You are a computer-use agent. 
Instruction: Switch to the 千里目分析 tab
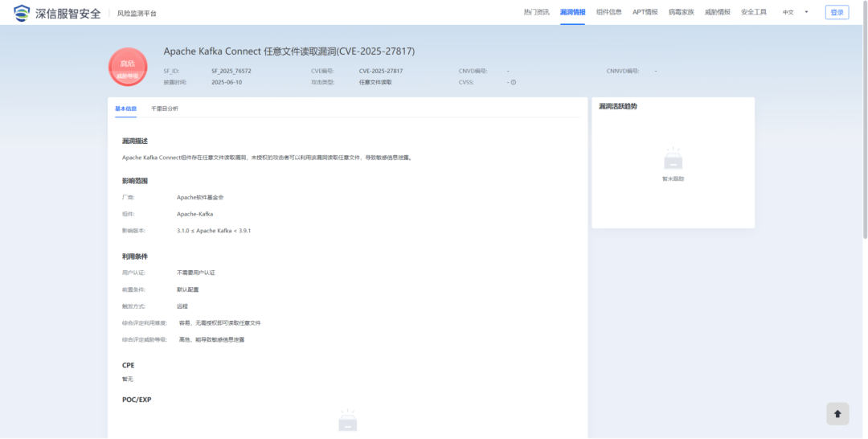pyautogui.click(x=165, y=109)
